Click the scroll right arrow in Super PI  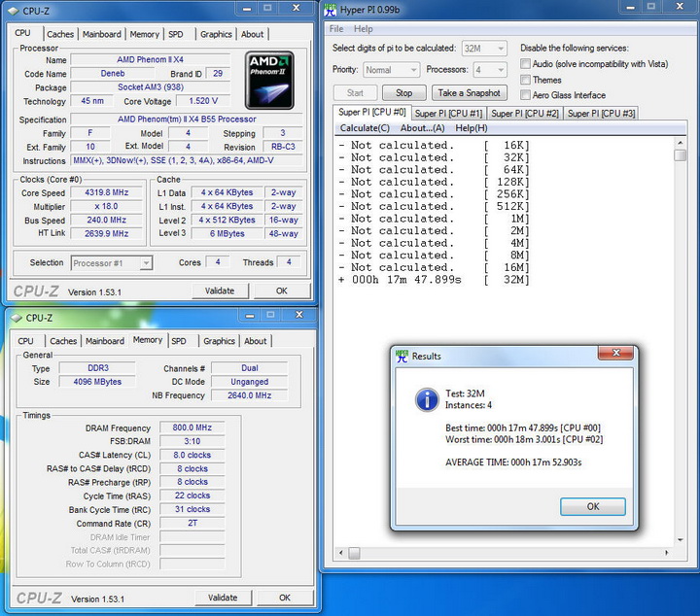coord(667,553)
